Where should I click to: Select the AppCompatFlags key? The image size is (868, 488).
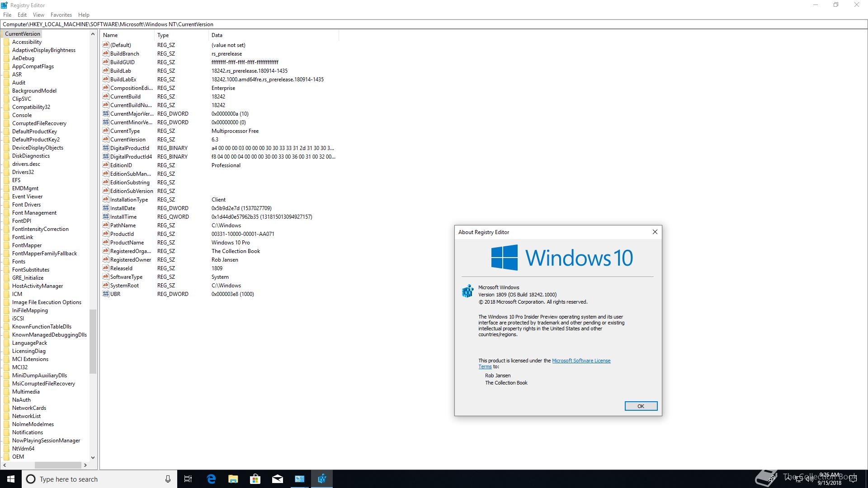coord(33,66)
